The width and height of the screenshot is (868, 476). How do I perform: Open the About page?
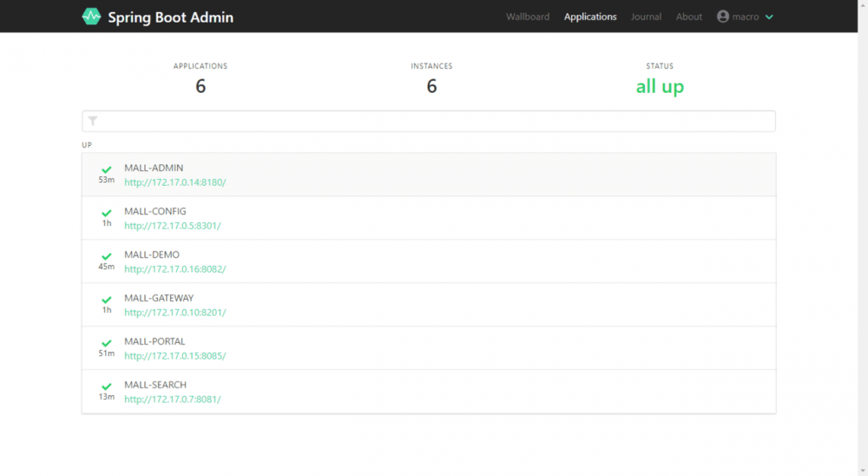[688, 17]
